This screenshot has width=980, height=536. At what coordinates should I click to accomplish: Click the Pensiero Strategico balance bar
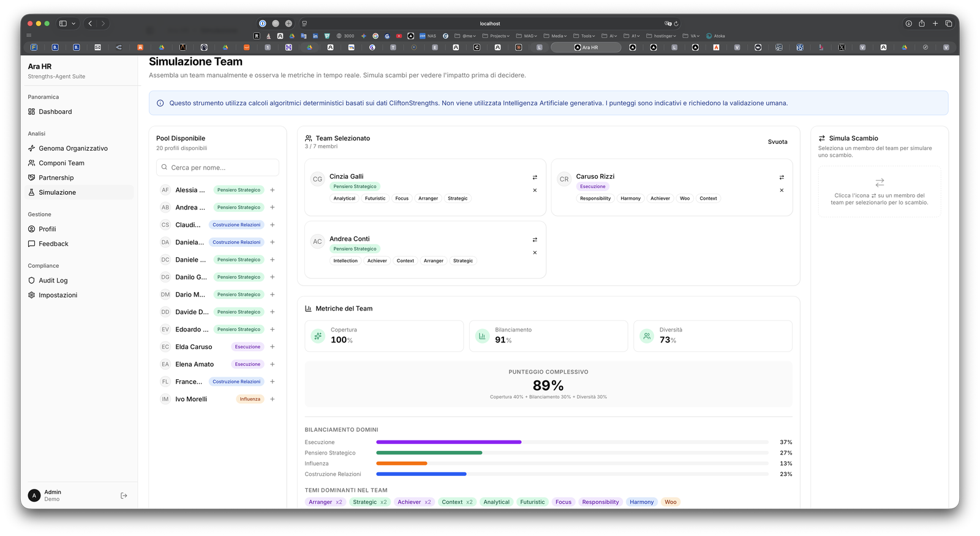[572, 453]
